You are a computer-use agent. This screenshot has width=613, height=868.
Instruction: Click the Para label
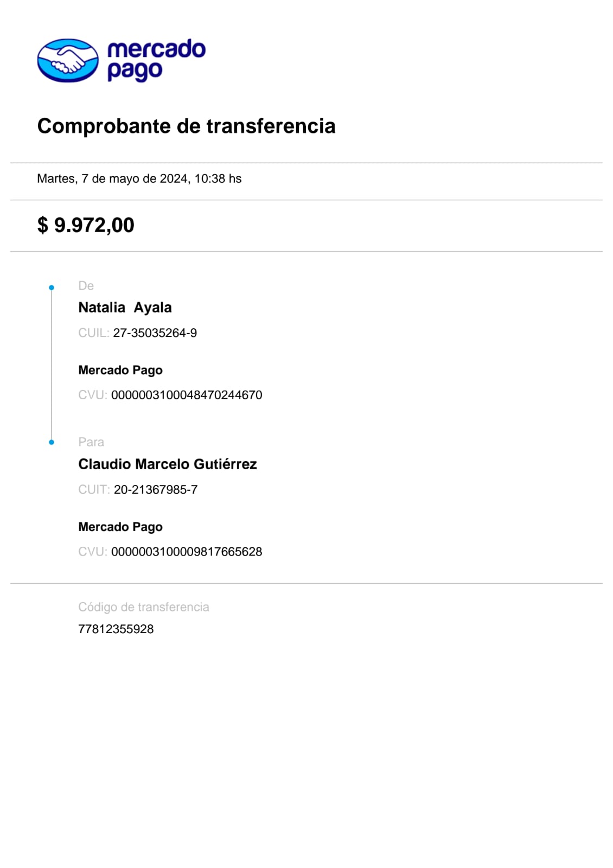[x=91, y=442]
